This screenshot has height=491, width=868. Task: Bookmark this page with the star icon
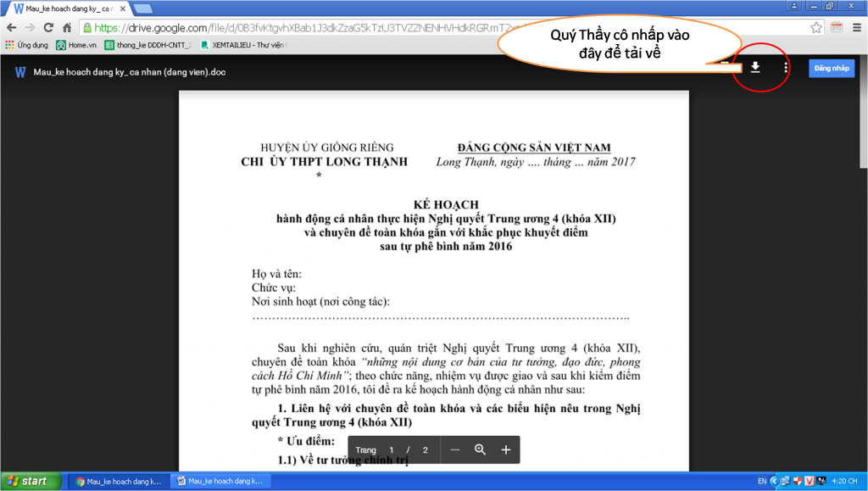pyautogui.click(x=815, y=28)
